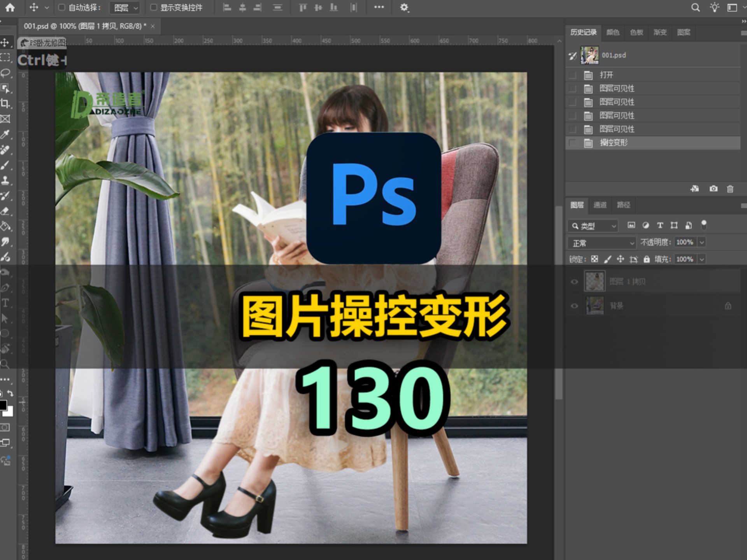Click align left edges icon
747x560 pixels.
227,7
